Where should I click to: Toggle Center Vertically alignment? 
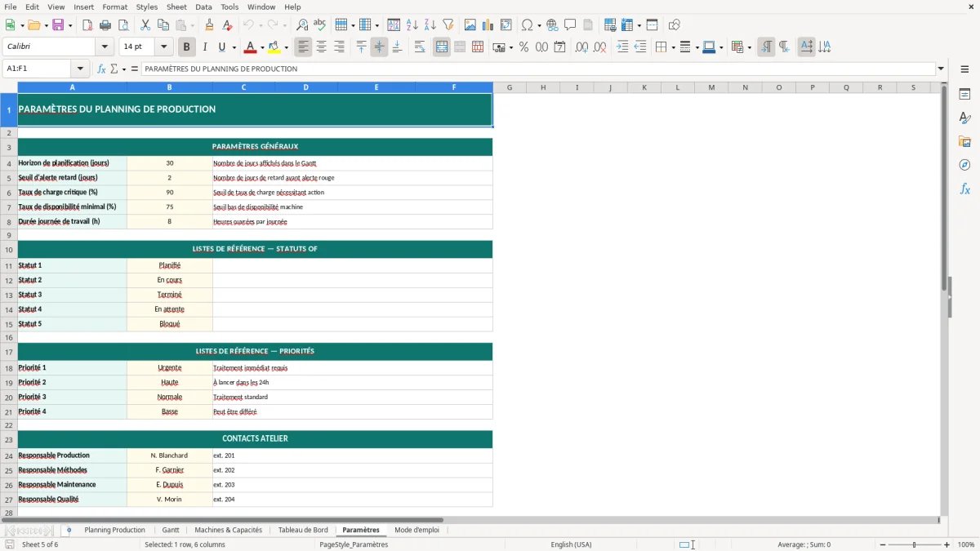coord(379,47)
